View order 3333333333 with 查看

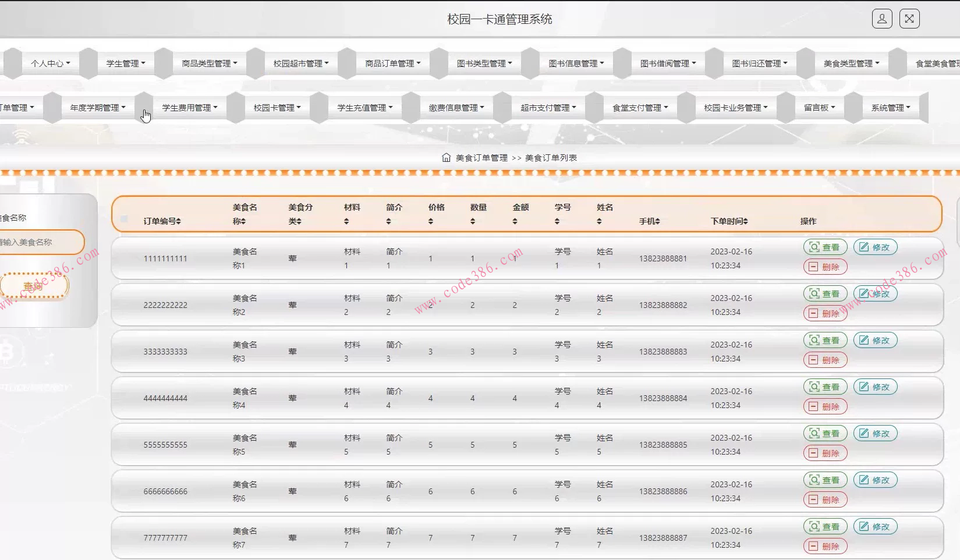coord(825,340)
